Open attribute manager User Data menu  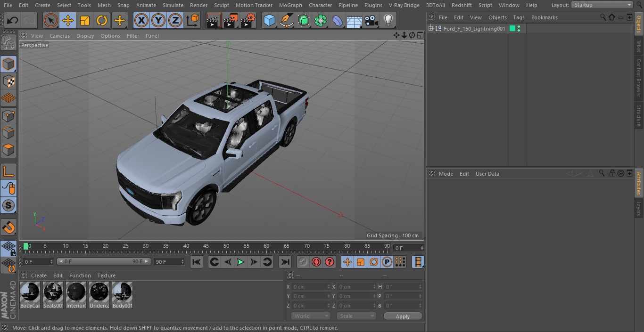[487, 174]
